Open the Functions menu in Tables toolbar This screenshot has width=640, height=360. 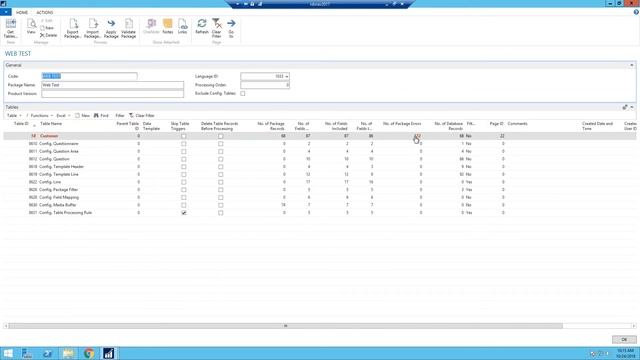[x=41, y=116]
